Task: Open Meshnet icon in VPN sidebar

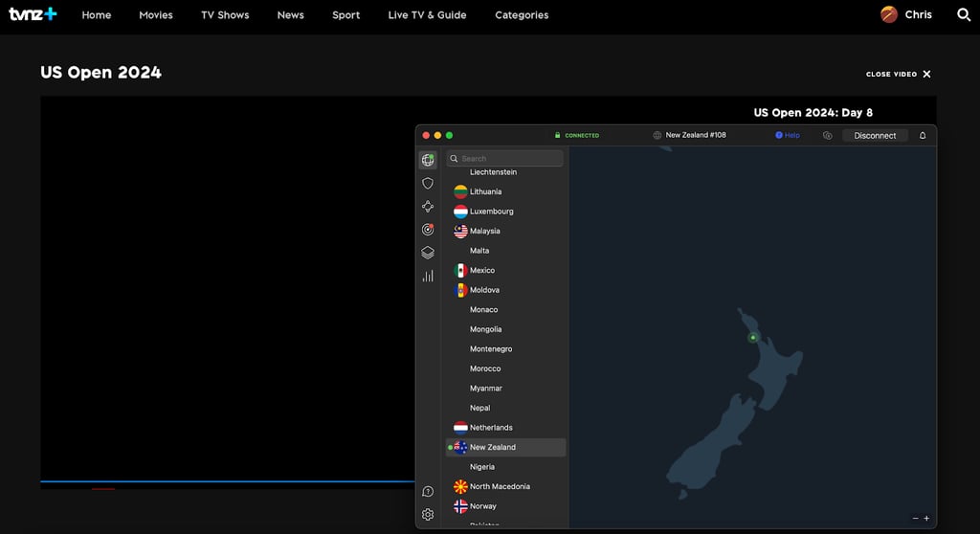Action: pyautogui.click(x=428, y=207)
